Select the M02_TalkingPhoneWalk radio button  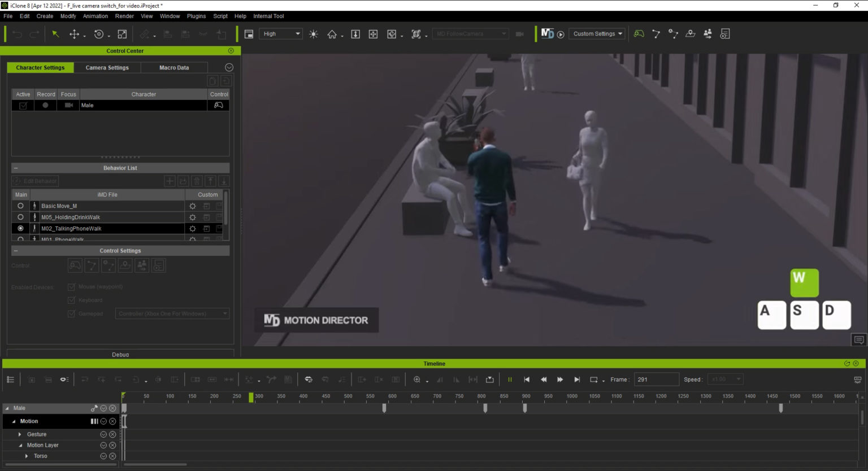point(20,228)
